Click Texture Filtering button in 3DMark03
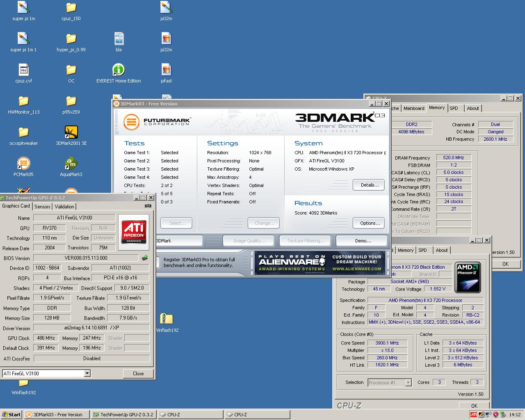The width and height of the screenshot is (525, 420). pos(306,241)
